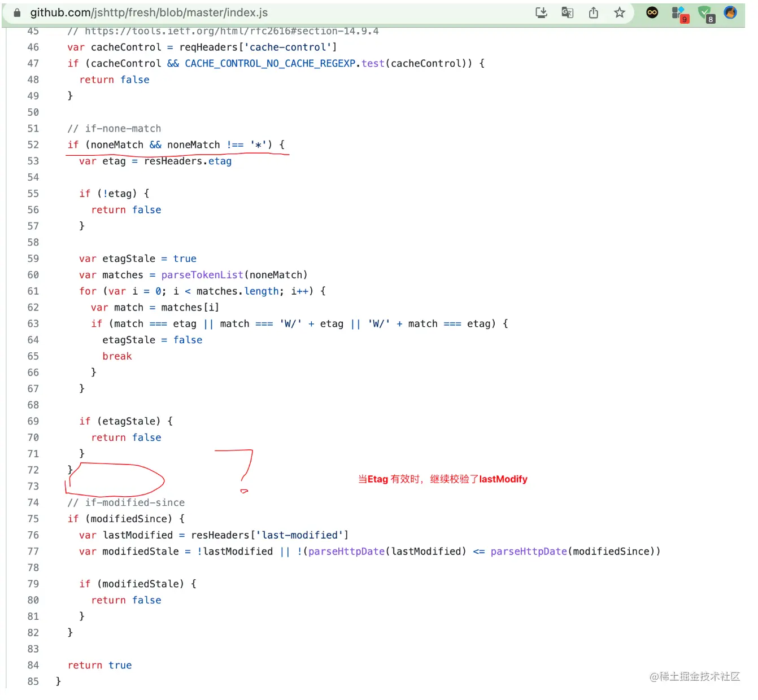758x700 pixels.
Task: Click "return true" on line 84
Action: 100,666
